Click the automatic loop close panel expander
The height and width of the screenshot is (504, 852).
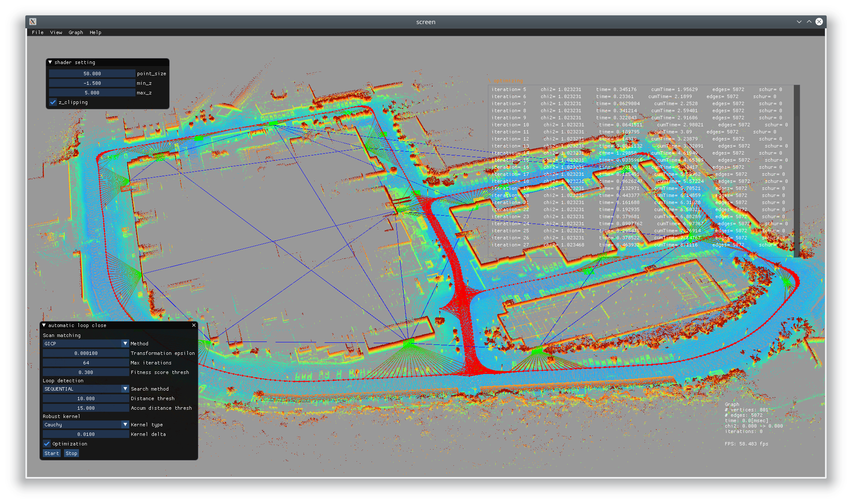tap(47, 325)
